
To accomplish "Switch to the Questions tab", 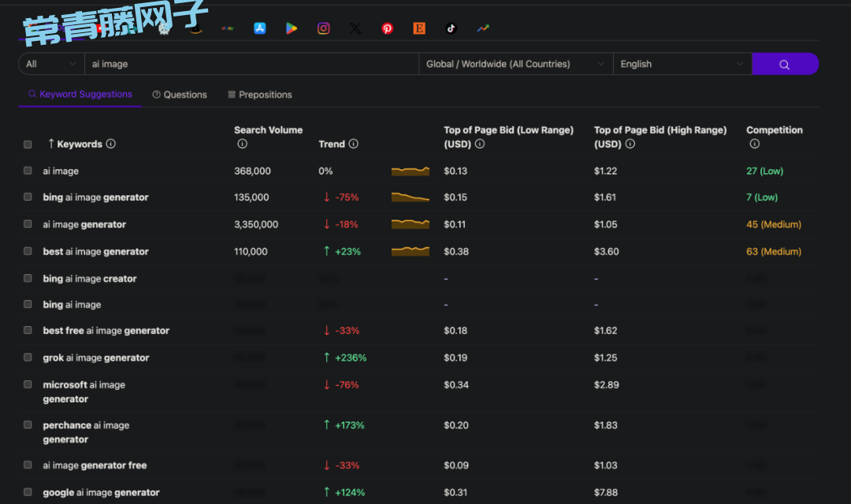I will (180, 94).
